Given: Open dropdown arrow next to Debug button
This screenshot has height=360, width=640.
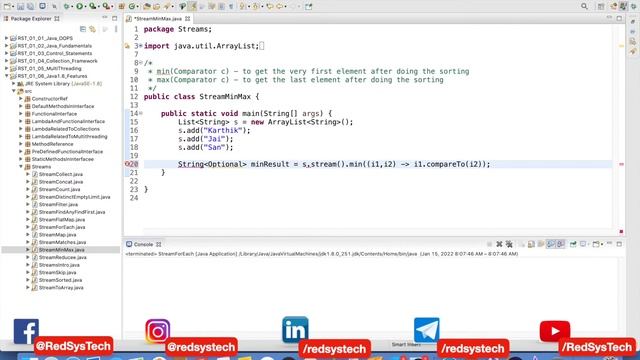Looking at the screenshot, I should click(x=72, y=7).
